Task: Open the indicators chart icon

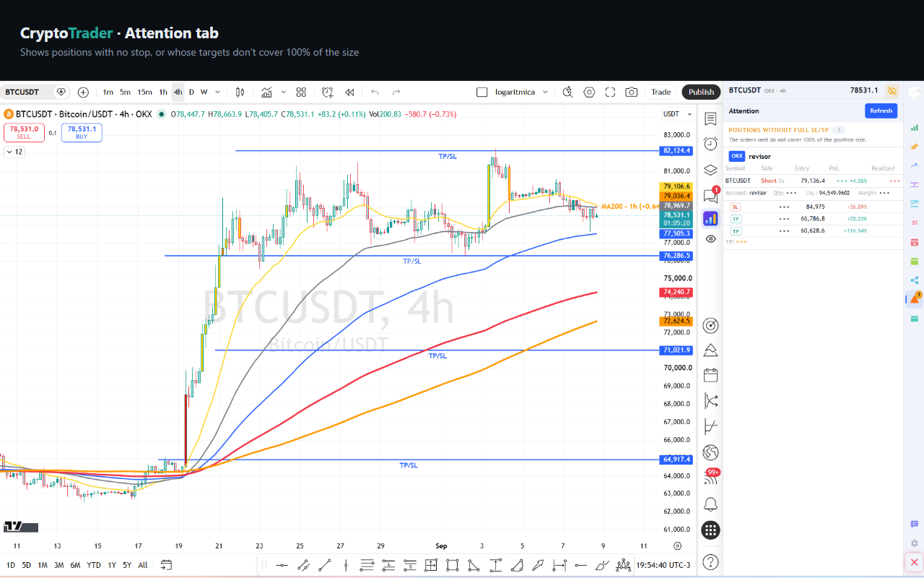Action: (267, 92)
